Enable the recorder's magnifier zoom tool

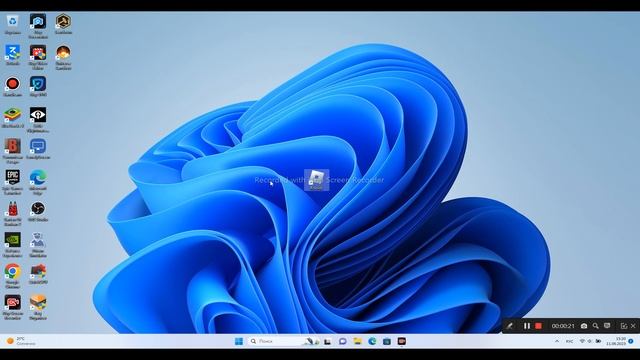[596, 326]
